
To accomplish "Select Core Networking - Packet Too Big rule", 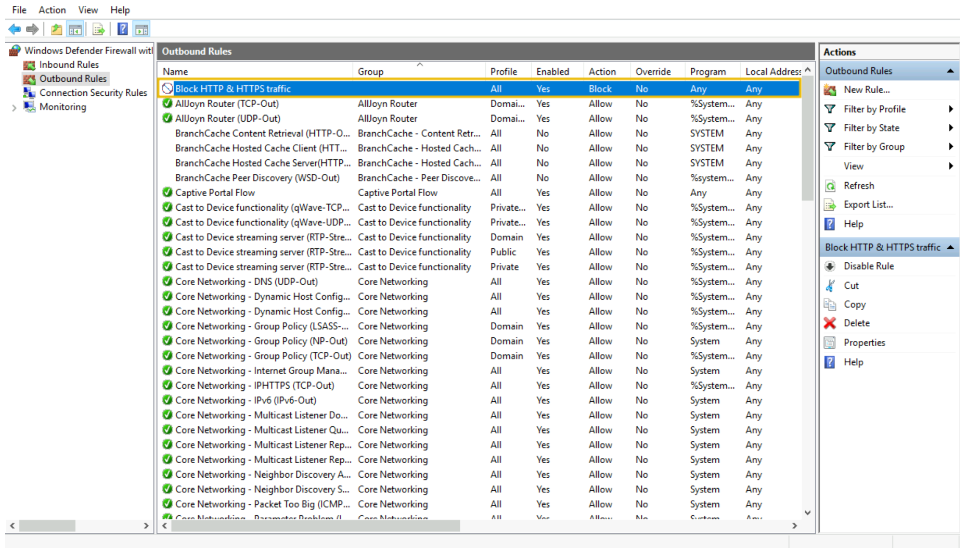I will [480, 504].
